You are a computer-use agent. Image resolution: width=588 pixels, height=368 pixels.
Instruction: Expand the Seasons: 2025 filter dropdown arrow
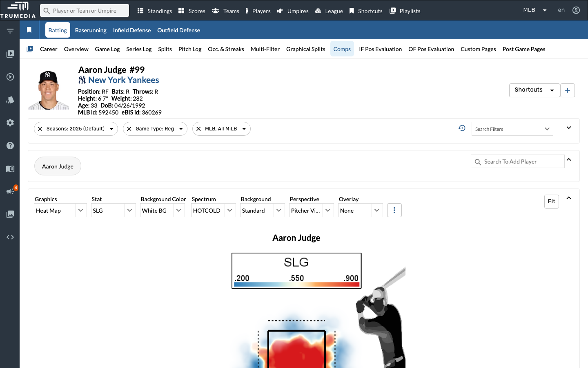click(x=111, y=129)
